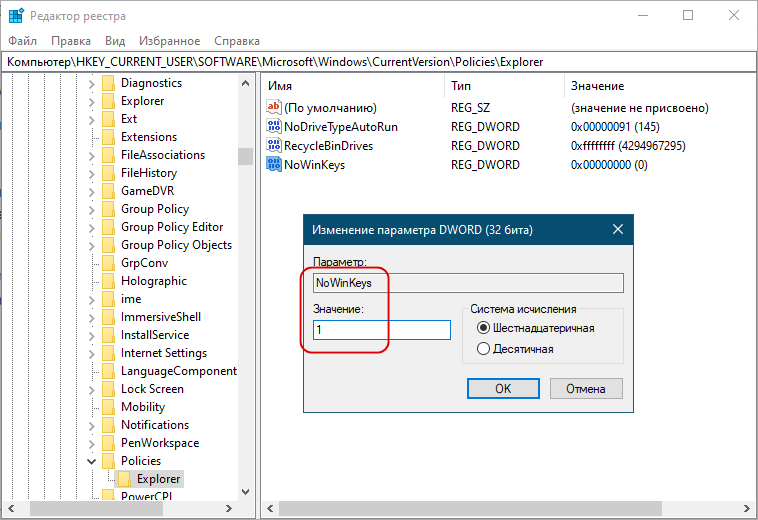Click the FileAssociations folder icon
This screenshot has width=758, height=520.
pyautogui.click(x=108, y=155)
